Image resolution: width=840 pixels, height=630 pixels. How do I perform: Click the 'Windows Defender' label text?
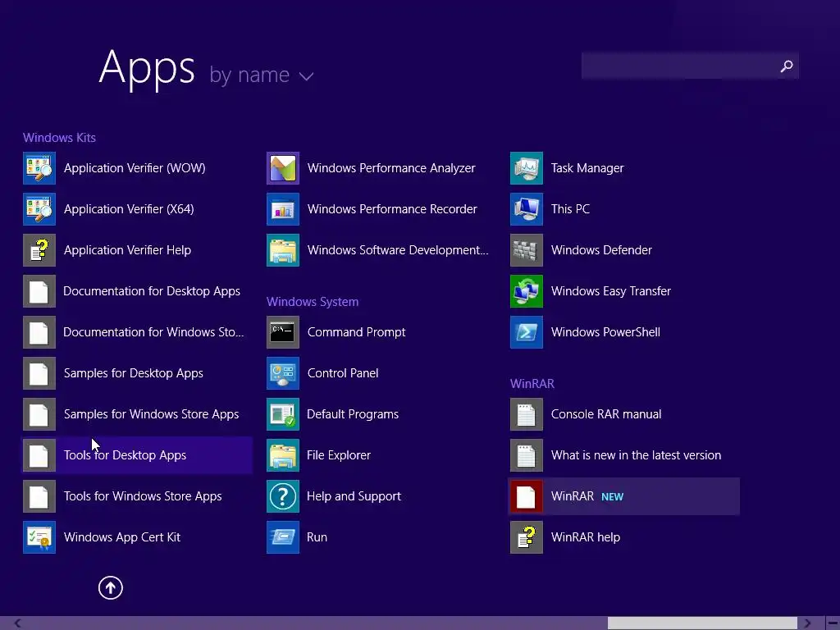pyautogui.click(x=601, y=250)
